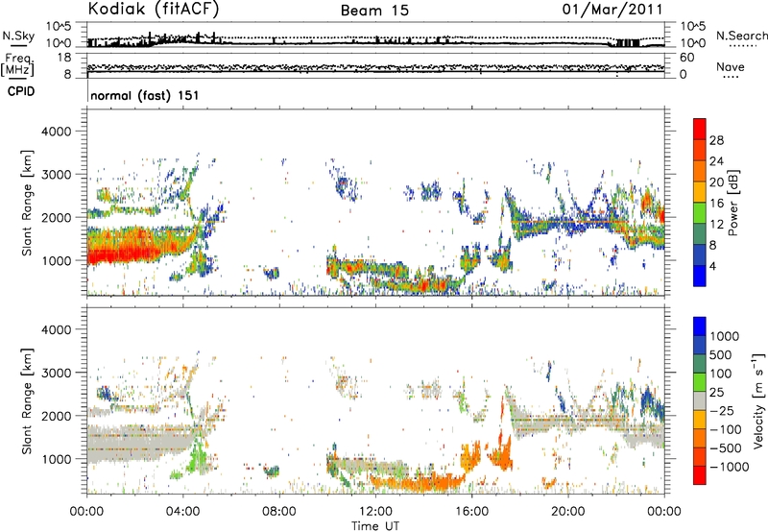
Task: Click the 'CPID' label
Action: click(21, 91)
